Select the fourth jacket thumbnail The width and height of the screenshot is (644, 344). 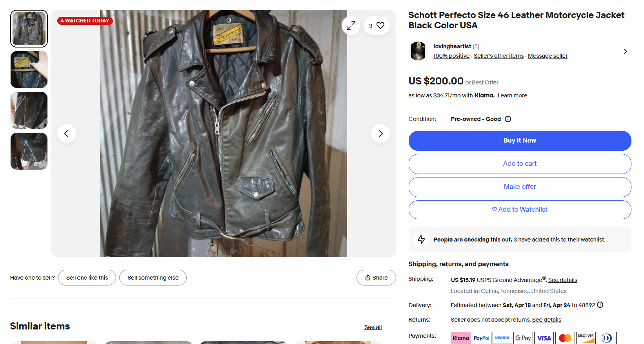(x=29, y=151)
